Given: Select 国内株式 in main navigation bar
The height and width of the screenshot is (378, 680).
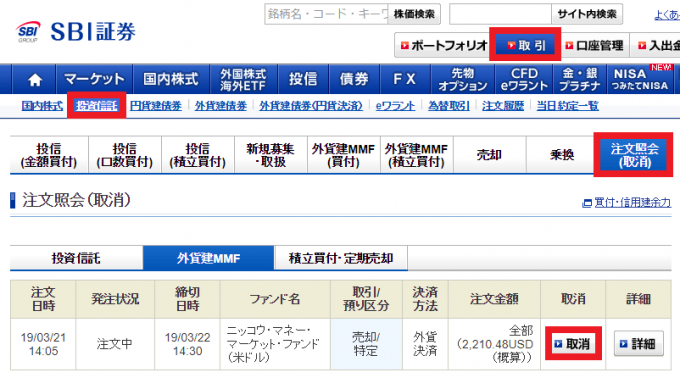Looking at the screenshot, I should (x=171, y=79).
